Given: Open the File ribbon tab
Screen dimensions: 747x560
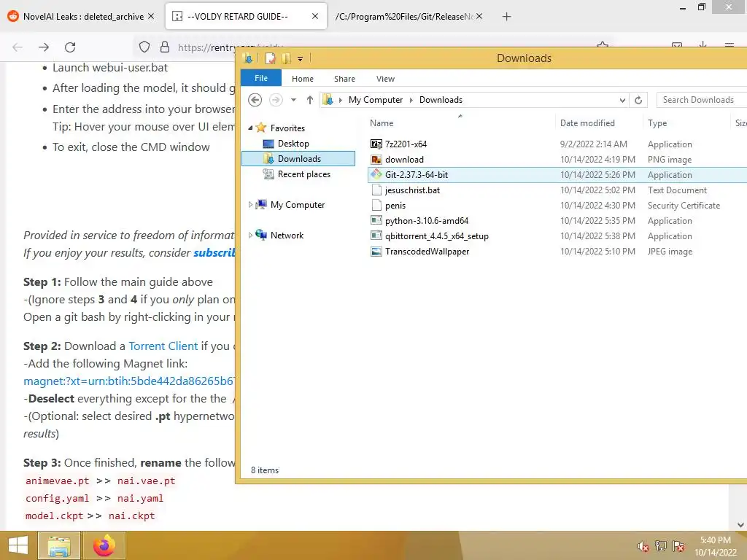Looking at the screenshot, I should click(261, 78).
